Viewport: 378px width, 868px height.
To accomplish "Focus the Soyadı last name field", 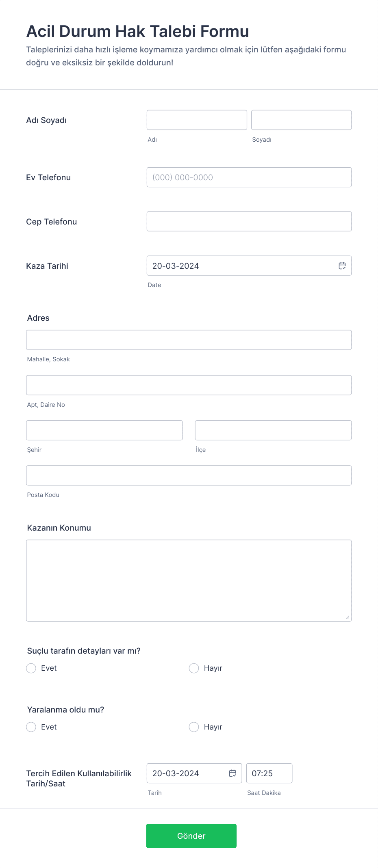I will [301, 120].
